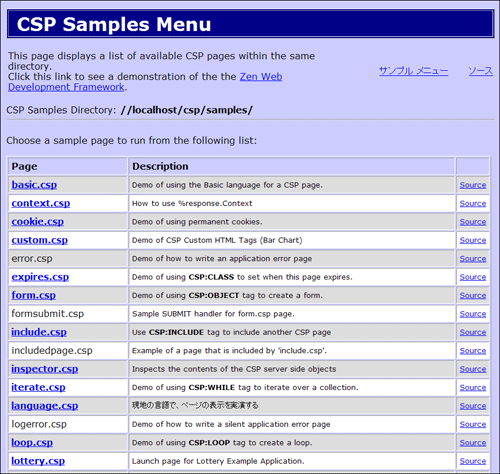Click the //localhost/csp/samples/ directory path

pos(187,110)
